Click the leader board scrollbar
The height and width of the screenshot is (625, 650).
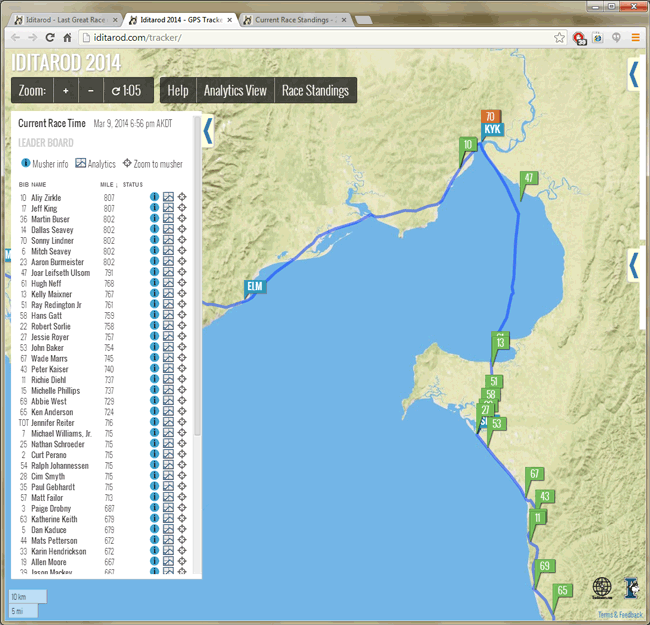(x=197, y=276)
